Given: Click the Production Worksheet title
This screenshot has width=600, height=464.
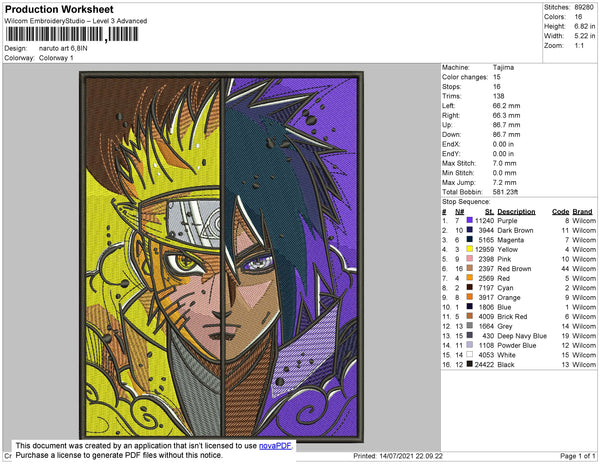Looking at the screenshot, I should pos(59,10).
